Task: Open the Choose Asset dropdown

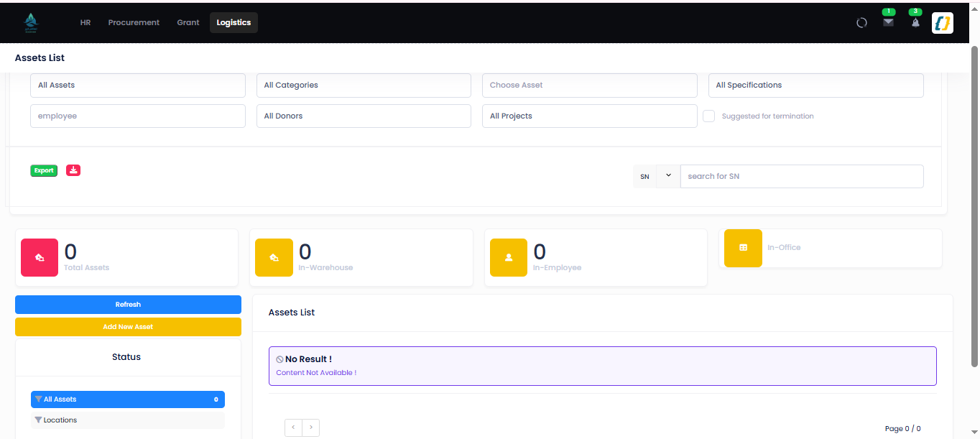Action: (590, 85)
